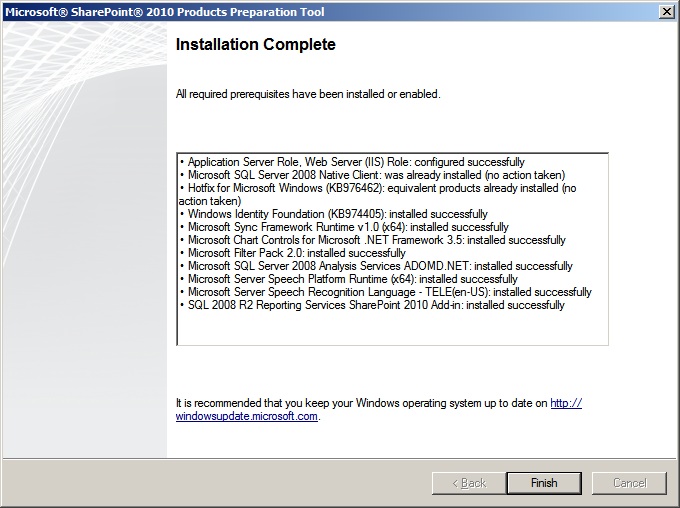
Task: Click the disabled Cancel button
Action: pyautogui.click(x=629, y=483)
